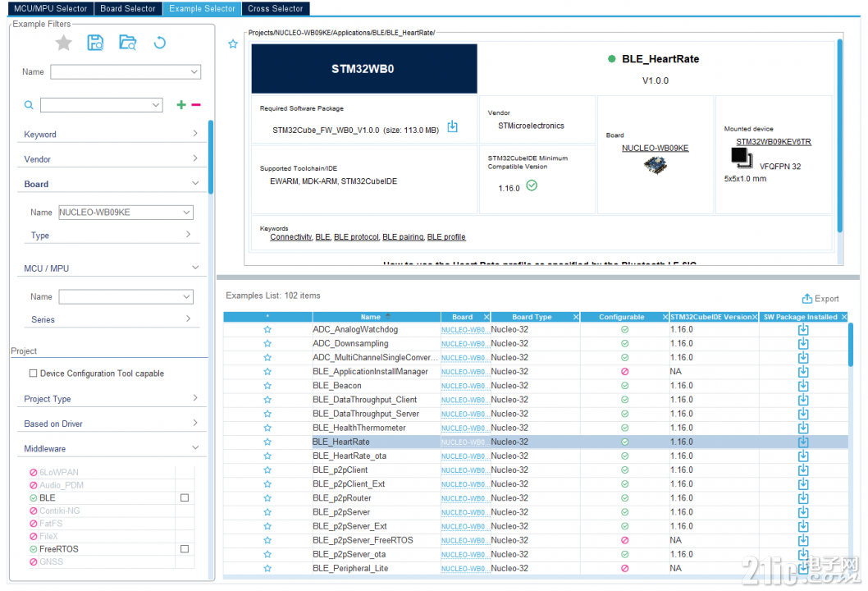Switch to the MCU/MPU Selector tab

click(x=50, y=9)
